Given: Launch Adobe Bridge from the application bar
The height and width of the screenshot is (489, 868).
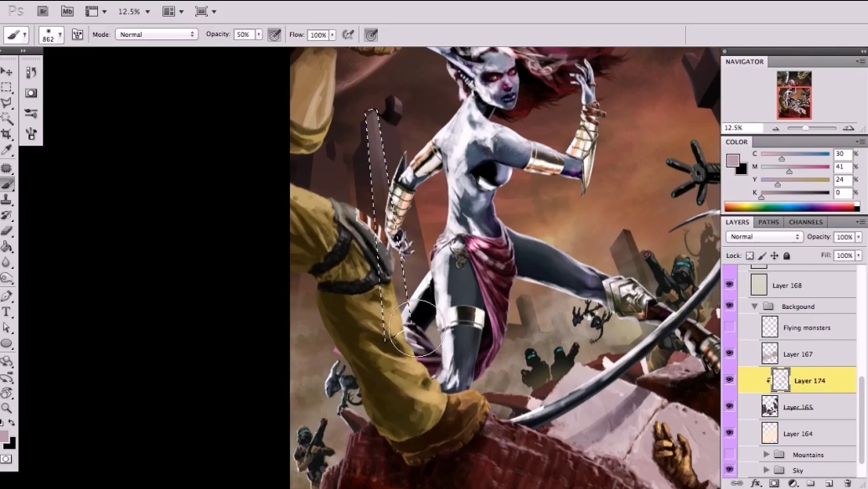Looking at the screenshot, I should tap(43, 11).
